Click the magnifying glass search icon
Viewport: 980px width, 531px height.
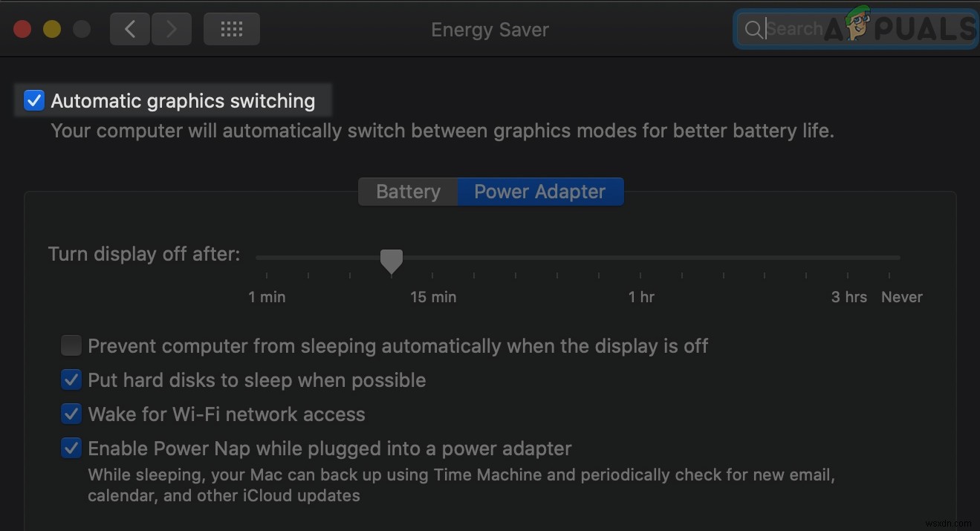click(x=753, y=29)
